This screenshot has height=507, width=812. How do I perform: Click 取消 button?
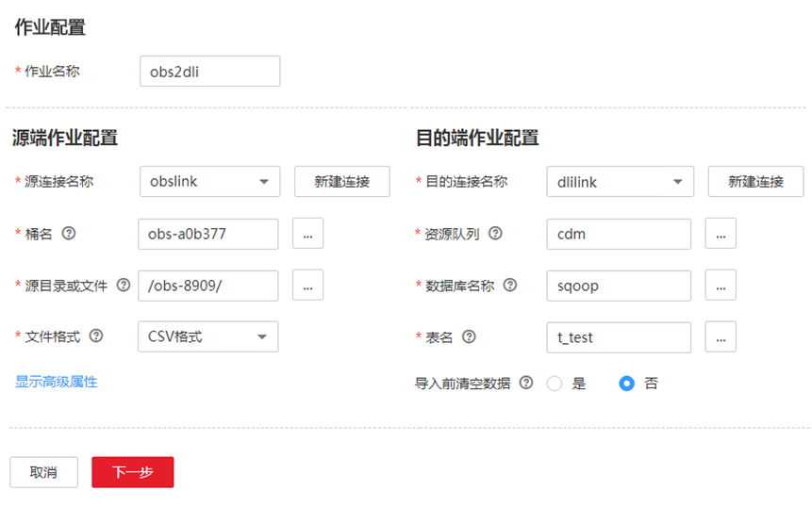[43, 472]
